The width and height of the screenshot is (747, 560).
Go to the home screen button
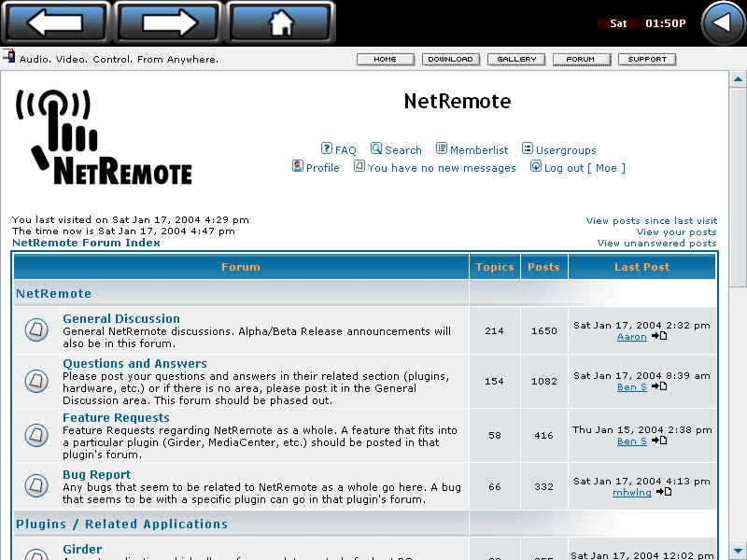click(281, 22)
